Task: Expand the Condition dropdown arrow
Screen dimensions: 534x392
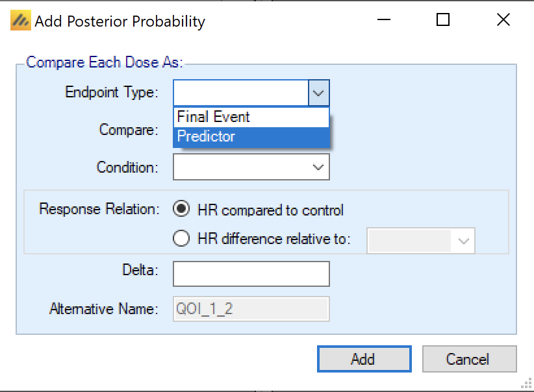Action: [318, 167]
